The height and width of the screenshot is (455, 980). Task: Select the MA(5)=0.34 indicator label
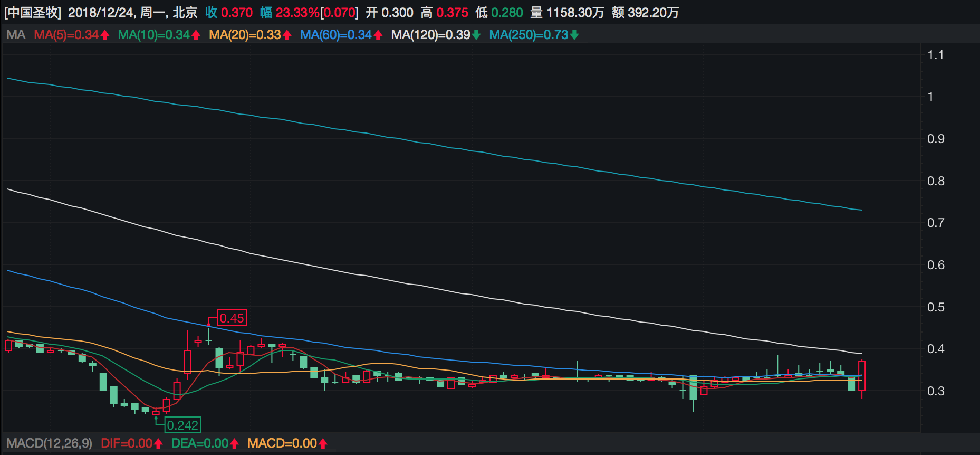[x=66, y=35]
